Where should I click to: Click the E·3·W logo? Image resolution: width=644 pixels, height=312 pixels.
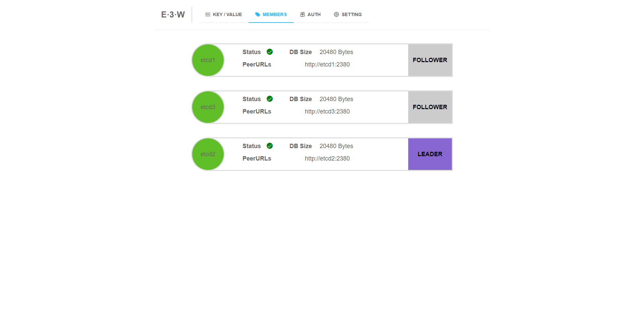tap(173, 14)
